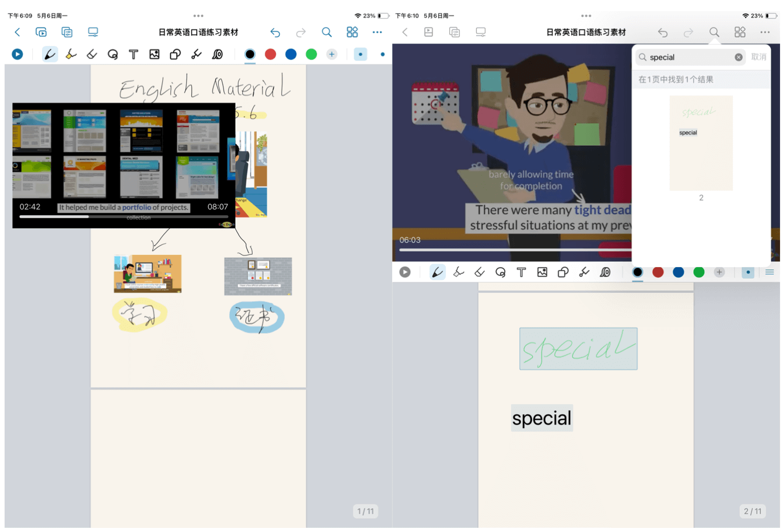The image size is (783, 532).
Task: Select tape tool in right screen toolbar
Action: [x=605, y=272]
